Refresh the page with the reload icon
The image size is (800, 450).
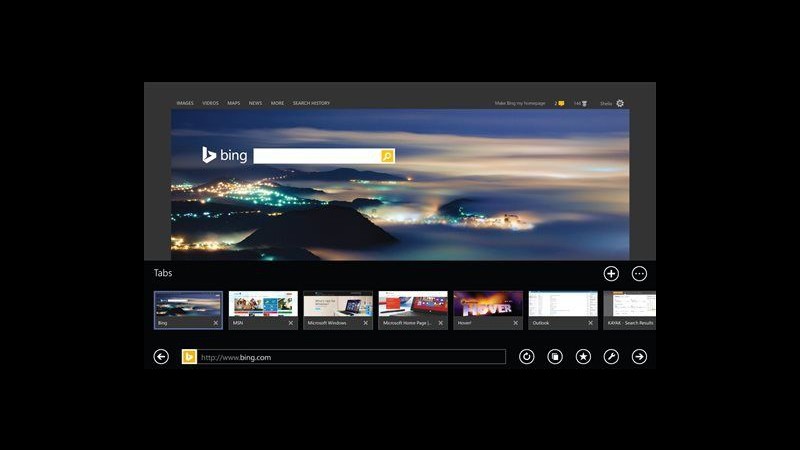tap(527, 356)
